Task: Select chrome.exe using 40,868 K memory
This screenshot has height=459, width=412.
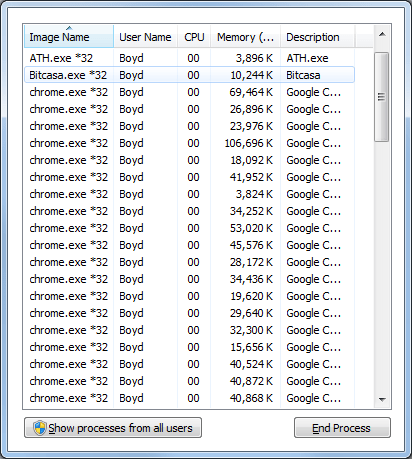Action: 189,398
